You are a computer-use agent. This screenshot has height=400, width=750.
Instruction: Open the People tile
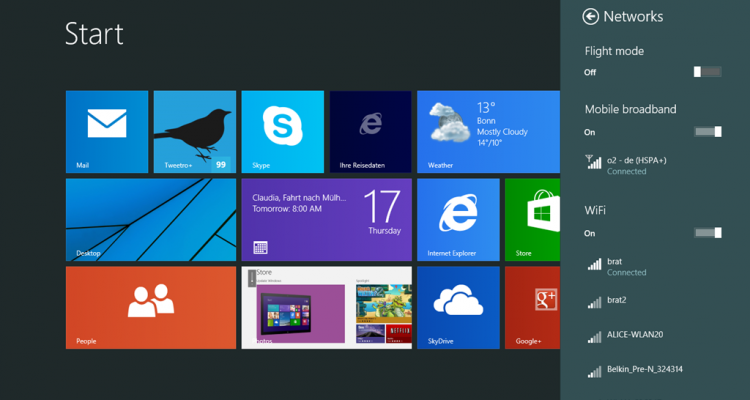pos(151,308)
